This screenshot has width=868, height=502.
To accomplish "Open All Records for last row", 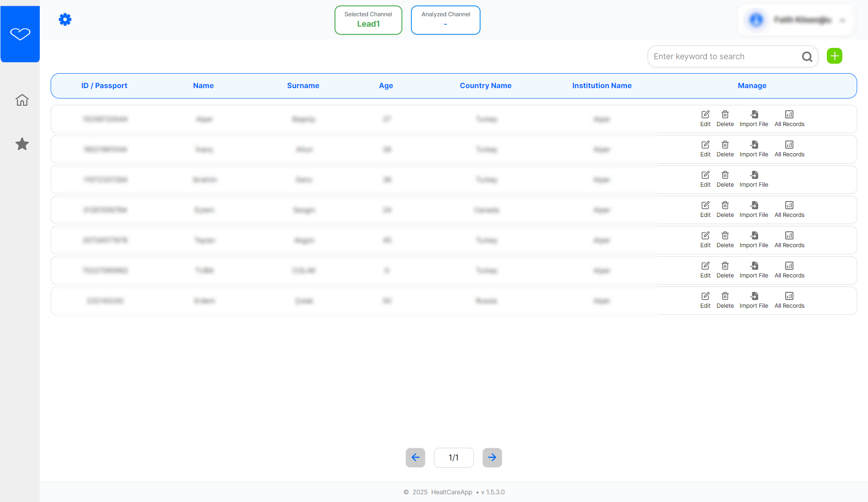I will pos(789,300).
